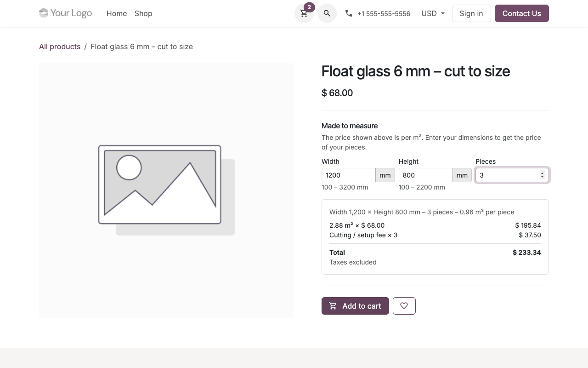588x368 pixels.
Task: Open the search magnifier icon
Action: coord(327,13)
